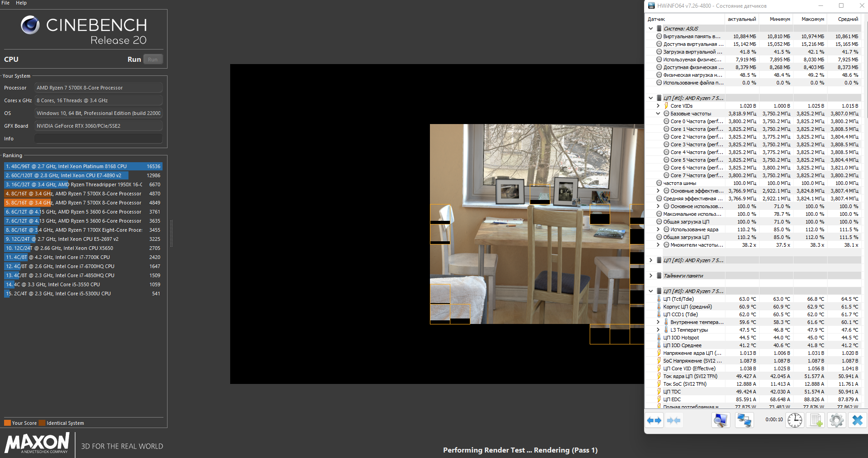Click the orange Your Score legend swatch
This screenshot has width=868, height=458.
pos(7,423)
